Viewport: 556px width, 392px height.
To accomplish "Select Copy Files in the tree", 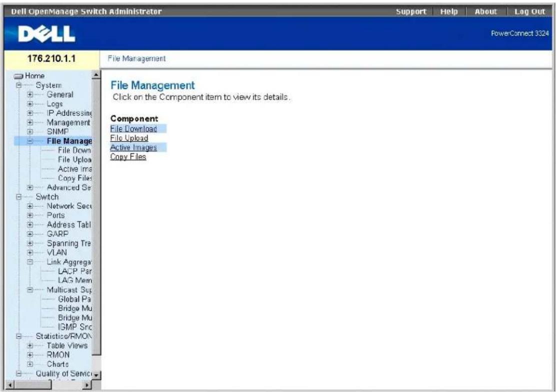I will tap(74, 178).
